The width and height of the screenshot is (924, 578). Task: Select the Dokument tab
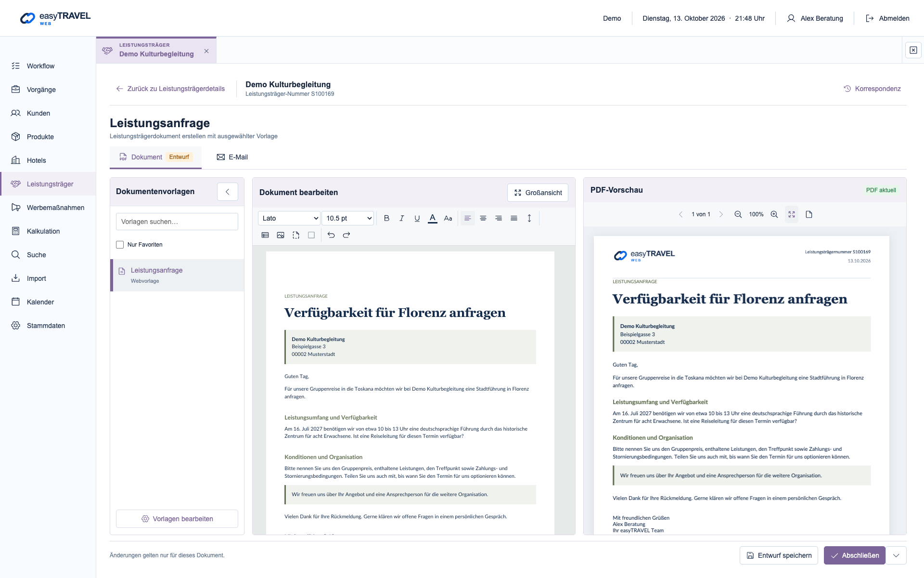point(155,157)
